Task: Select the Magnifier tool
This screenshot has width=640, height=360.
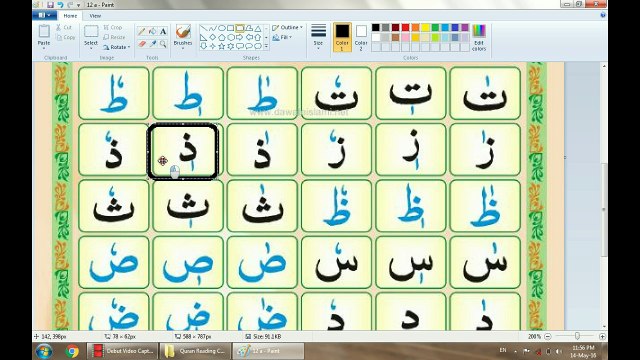Action: click(163, 44)
